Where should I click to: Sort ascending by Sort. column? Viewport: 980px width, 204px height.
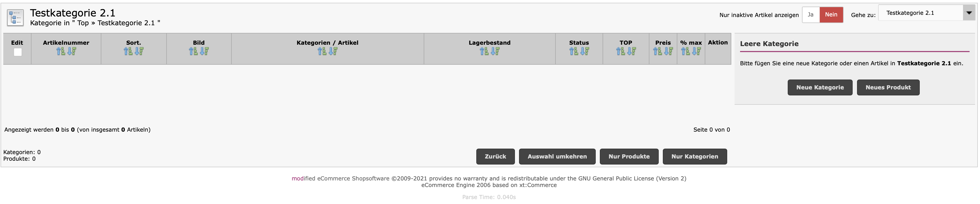[x=128, y=51]
